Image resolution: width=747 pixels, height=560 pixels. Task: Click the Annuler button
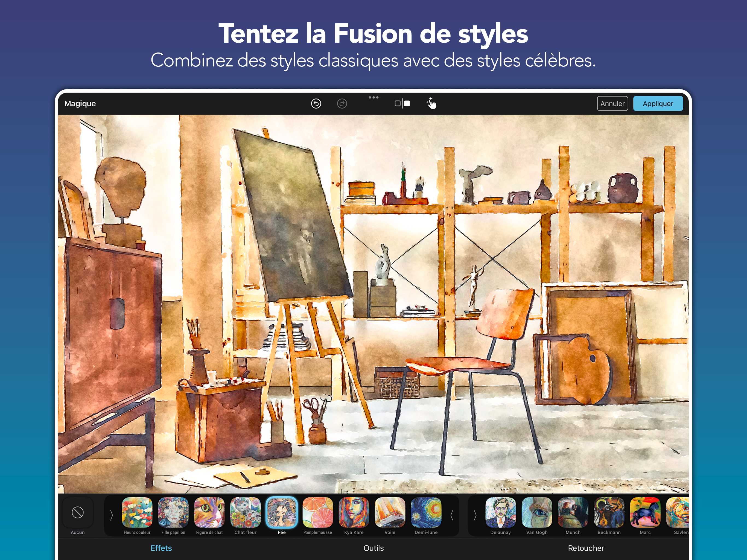[x=612, y=103]
